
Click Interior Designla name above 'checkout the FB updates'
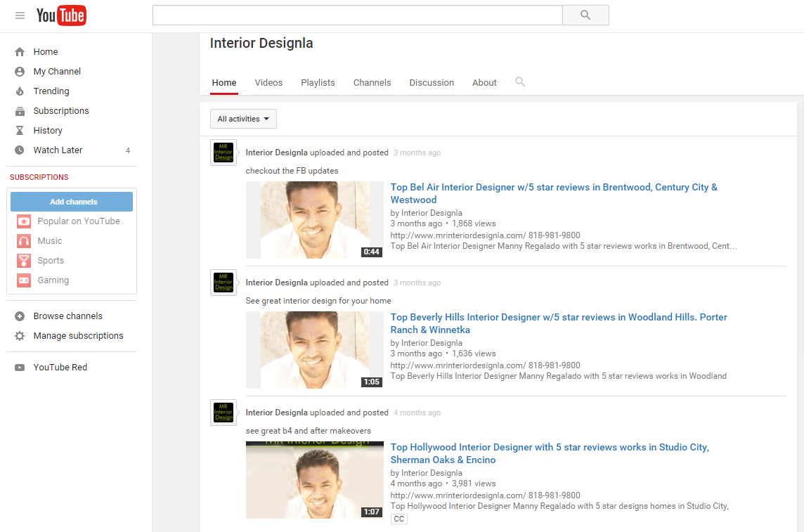[x=276, y=153]
